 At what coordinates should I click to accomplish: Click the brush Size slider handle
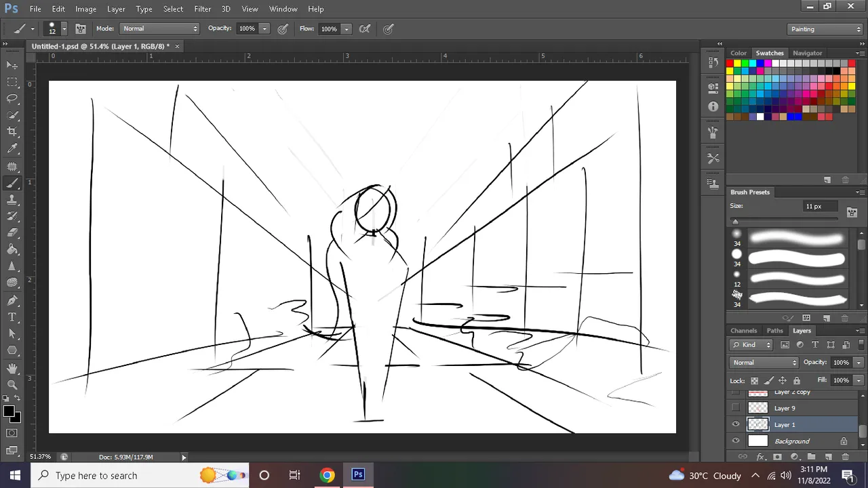coord(735,222)
